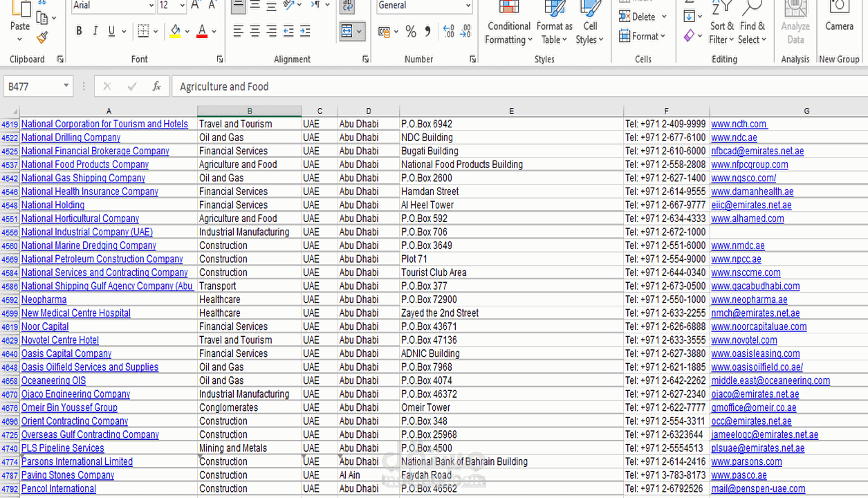Click accounting number format icon
This screenshot has width=868, height=498.
pos(384,32)
